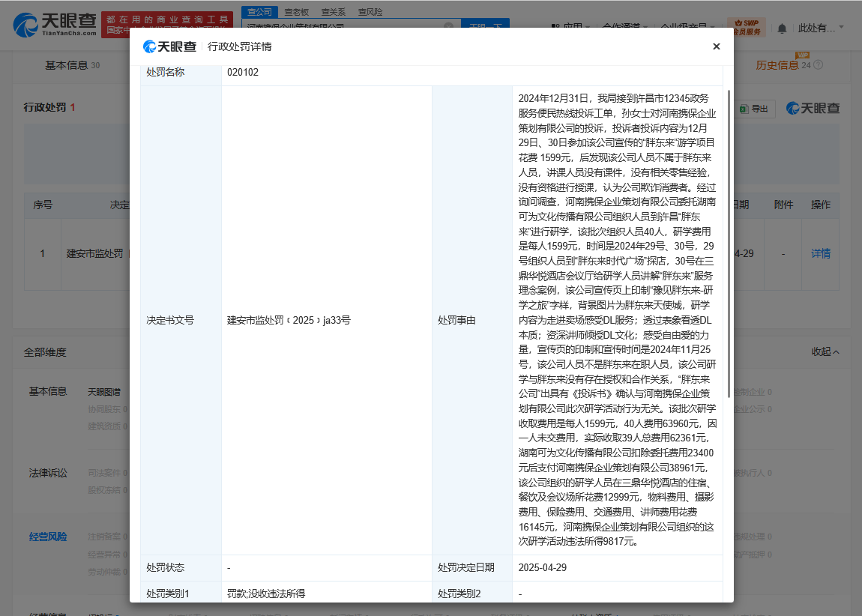Click the 导出 export button

(755, 109)
